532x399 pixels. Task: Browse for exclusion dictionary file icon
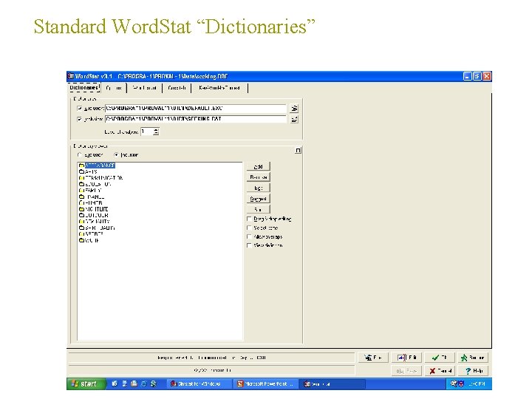pos(294,108)
